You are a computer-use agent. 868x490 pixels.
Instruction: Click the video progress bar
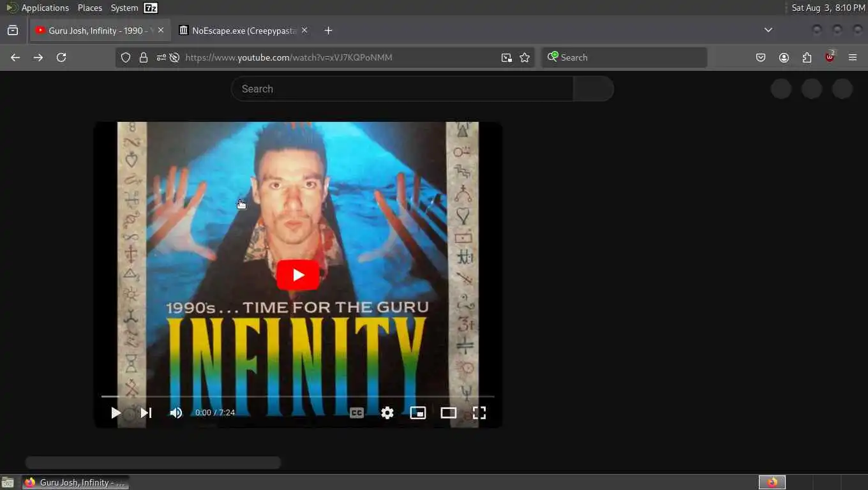tap(297, 397)
